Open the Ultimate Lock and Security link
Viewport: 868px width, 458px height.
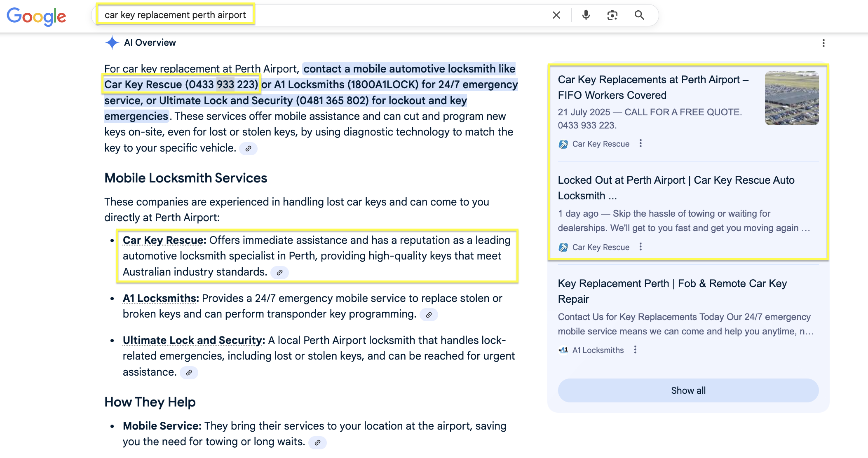pyautogui.click(x=192, y=340)
